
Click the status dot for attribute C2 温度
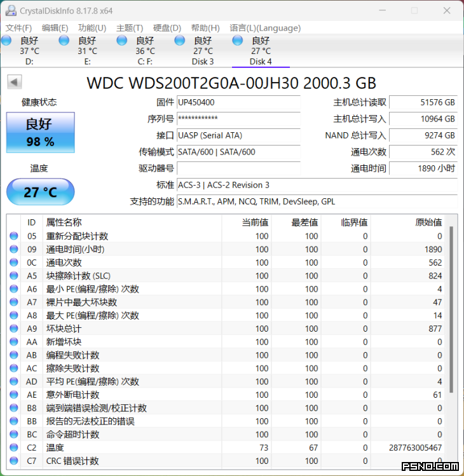click(x=13, y=447)
